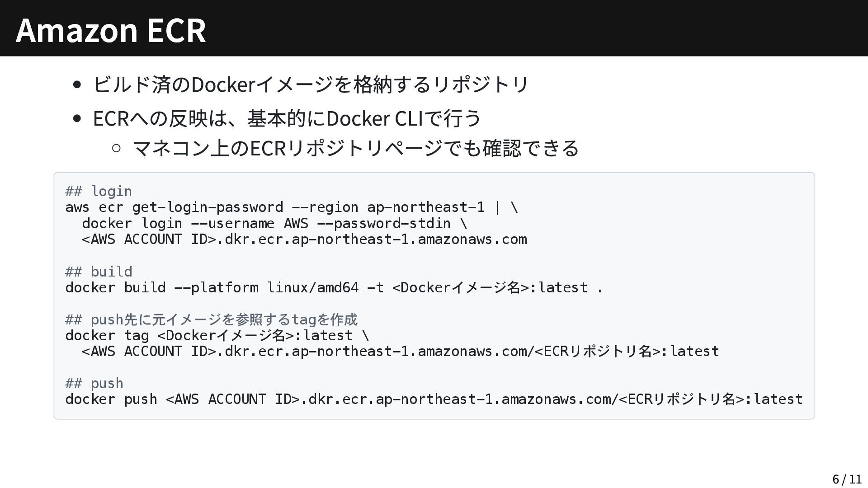Click the filled dot beside the first bullet

coord(77,84)
